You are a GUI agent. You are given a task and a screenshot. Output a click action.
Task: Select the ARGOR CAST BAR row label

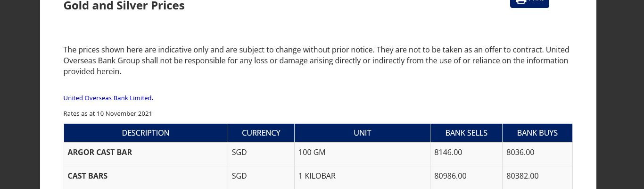[x=100, y=153]
